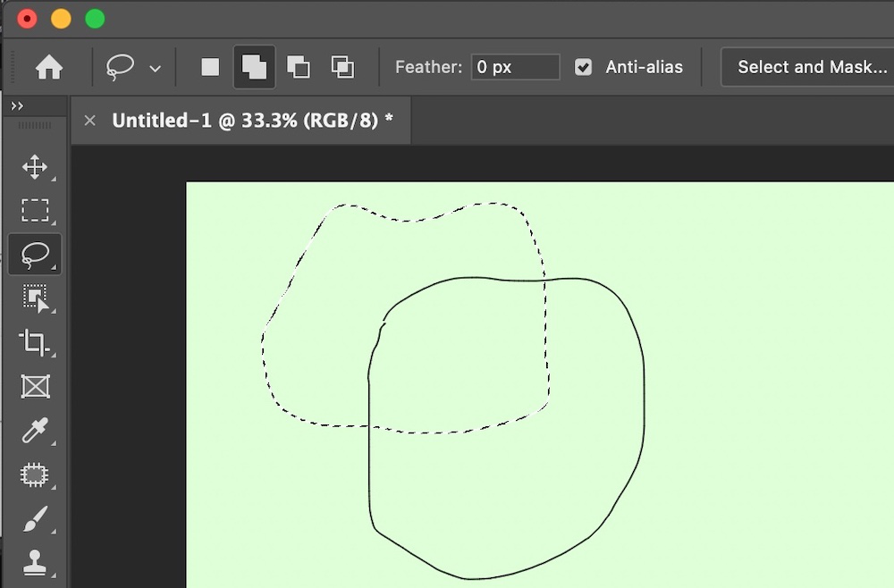Enable Intersect with Selection mode

click(342, 67)
